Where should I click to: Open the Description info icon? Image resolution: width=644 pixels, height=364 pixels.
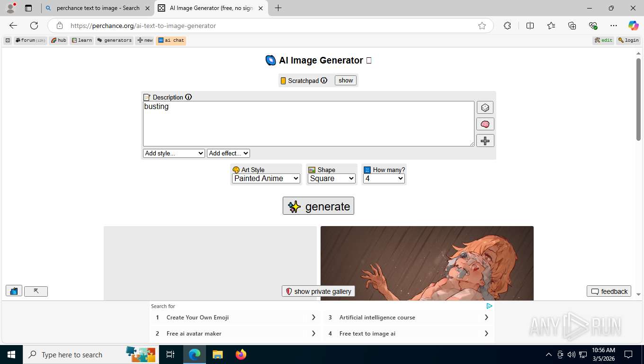pos(188,97)
